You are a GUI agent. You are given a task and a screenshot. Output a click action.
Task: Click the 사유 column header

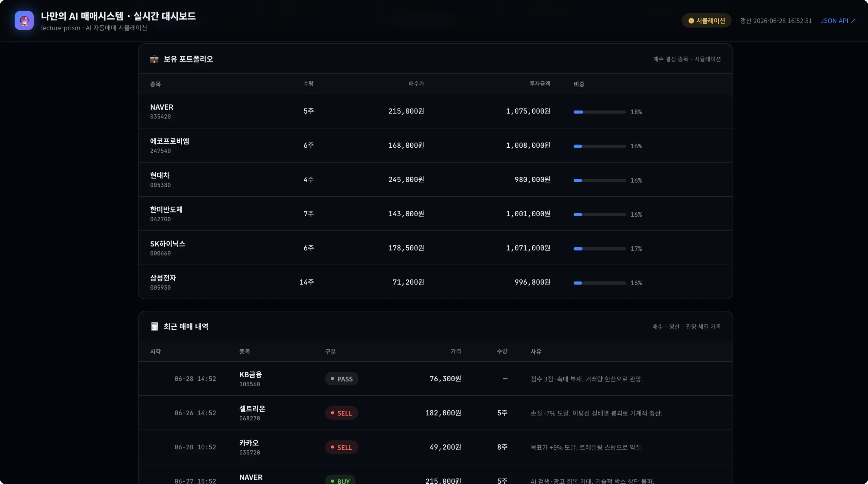point(536,352)
